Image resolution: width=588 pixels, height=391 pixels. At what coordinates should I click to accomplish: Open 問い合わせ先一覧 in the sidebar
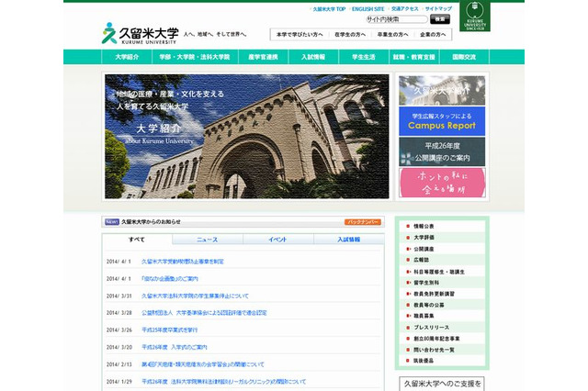point(434,350)
